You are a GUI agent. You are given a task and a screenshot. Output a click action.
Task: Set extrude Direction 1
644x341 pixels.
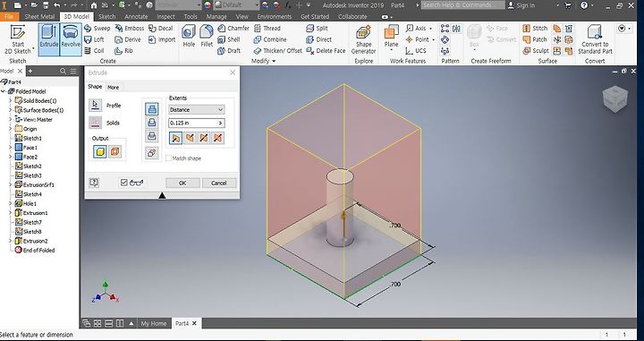coord(175,138)
